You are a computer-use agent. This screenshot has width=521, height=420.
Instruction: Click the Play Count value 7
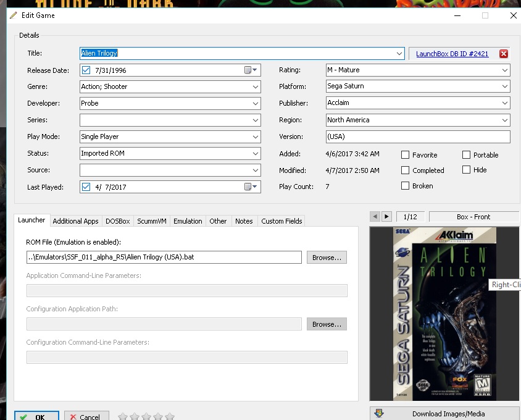pos(327,187)
